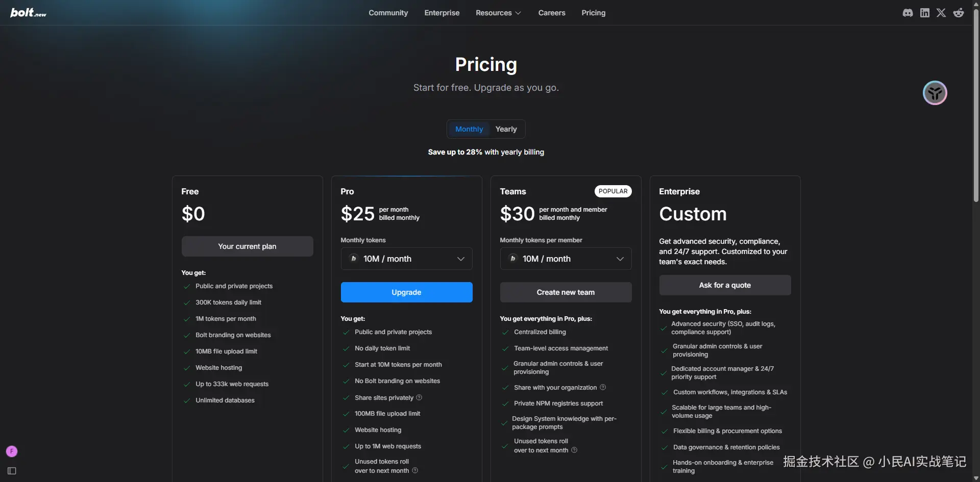Image resolution: width=980 pixels, height=482 pixels.
Task: Go to the Community page
Action: click(388, 13)
